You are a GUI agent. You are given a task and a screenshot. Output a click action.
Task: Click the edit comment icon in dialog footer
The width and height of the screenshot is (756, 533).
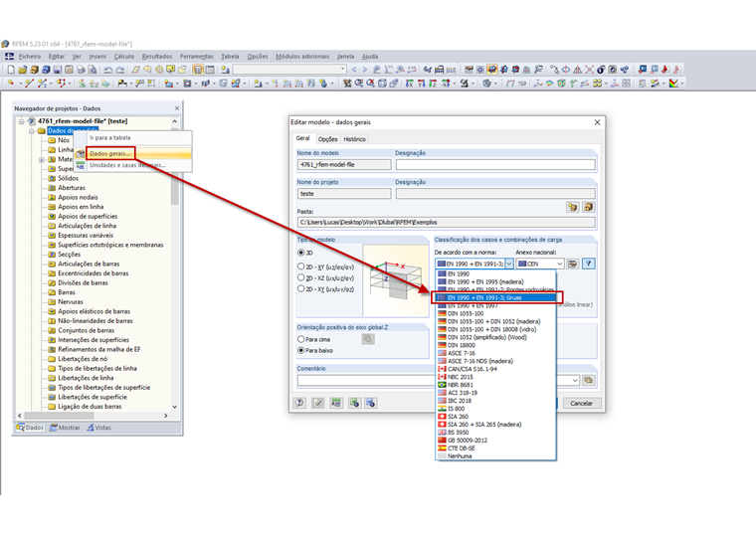tap(317, 403)
